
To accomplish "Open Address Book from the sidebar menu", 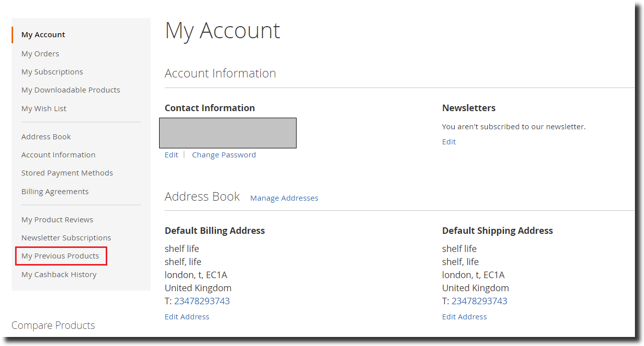I will (46, 137).
